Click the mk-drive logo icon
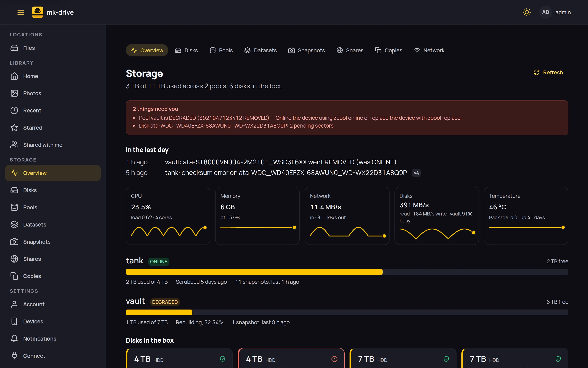The width and height of the screenshot is (588, 368). [x=37, y=12]
